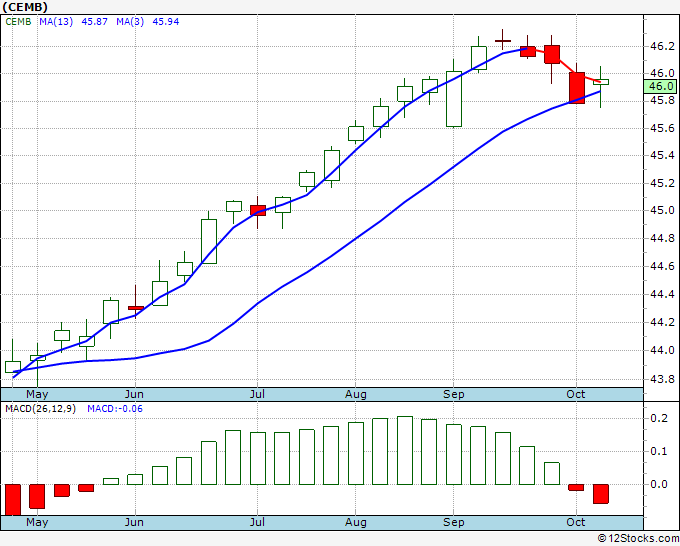Click the 44.6 price axis label
Viewport: 680px width, 546px height.
(x=662, y=266)
